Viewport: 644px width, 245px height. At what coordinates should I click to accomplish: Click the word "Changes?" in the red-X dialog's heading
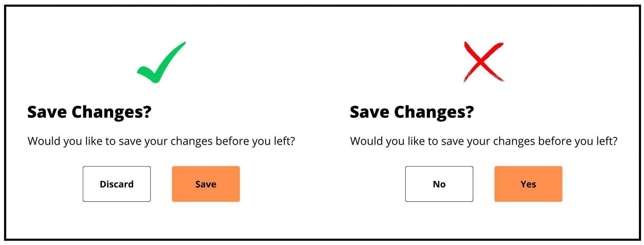[x=434, y=112]
